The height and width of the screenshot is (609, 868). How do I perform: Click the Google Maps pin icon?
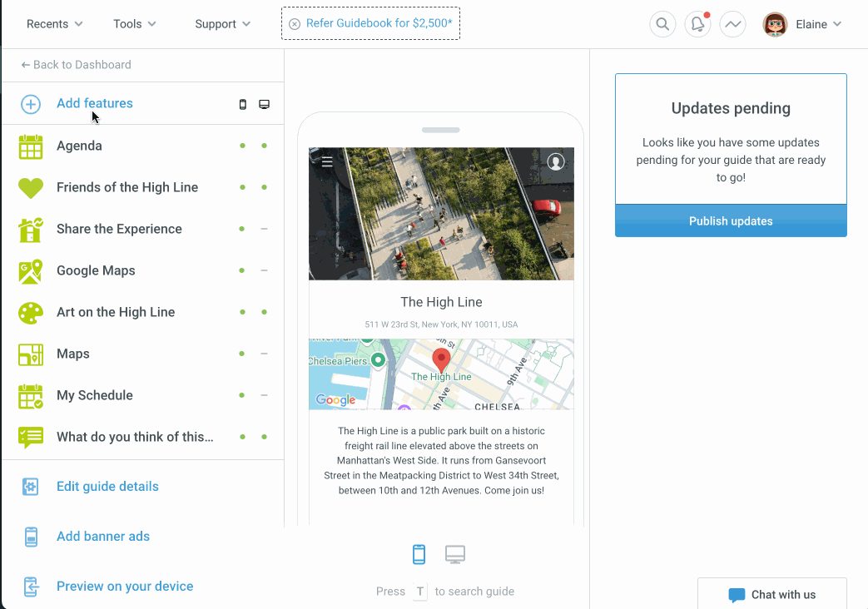pyautogui.click(x=31, y=271)
